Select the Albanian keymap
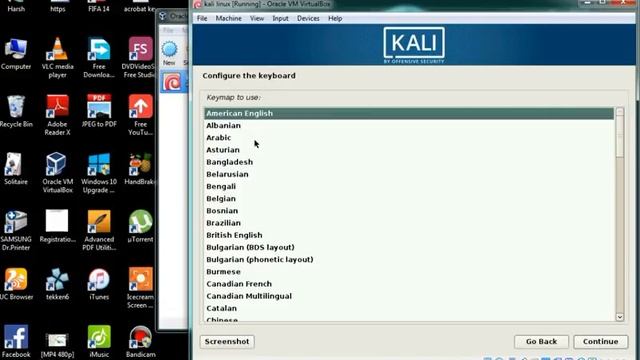The width and height of the screenshot is (640, 360). point(409,125)
